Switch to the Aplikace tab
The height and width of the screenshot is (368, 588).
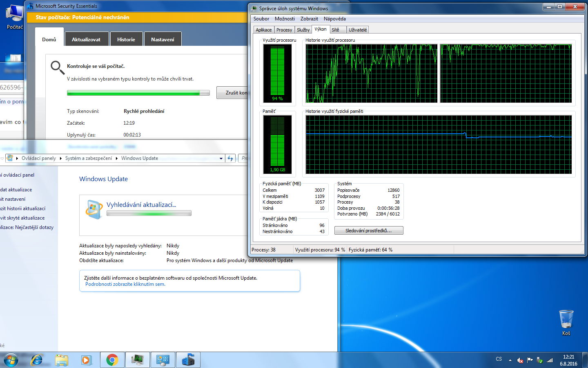(x=264, y=30)
